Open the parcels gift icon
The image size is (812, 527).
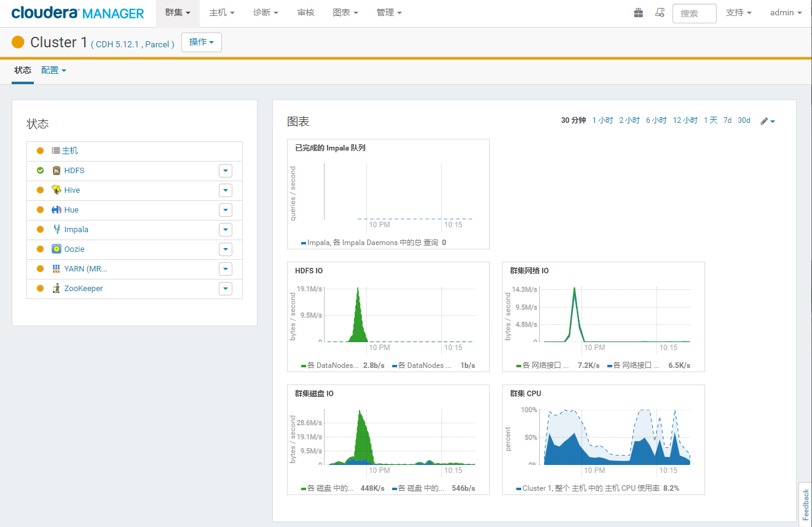point(639,12)
